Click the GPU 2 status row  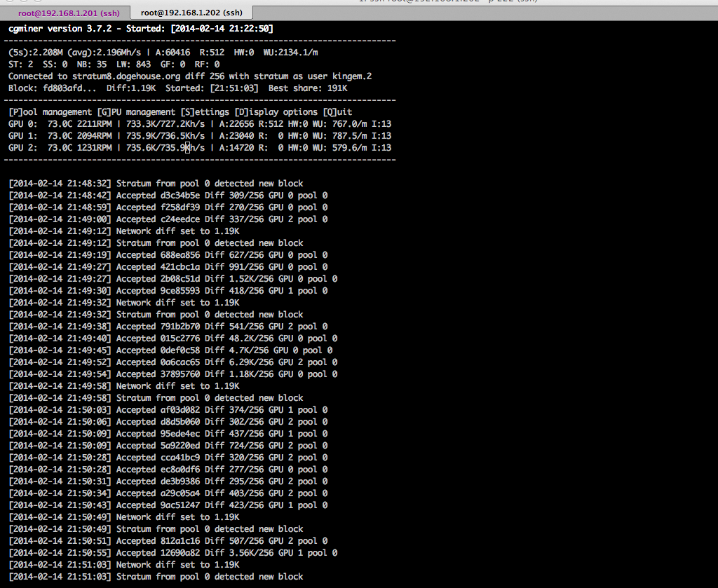click(x=200, y=148)
